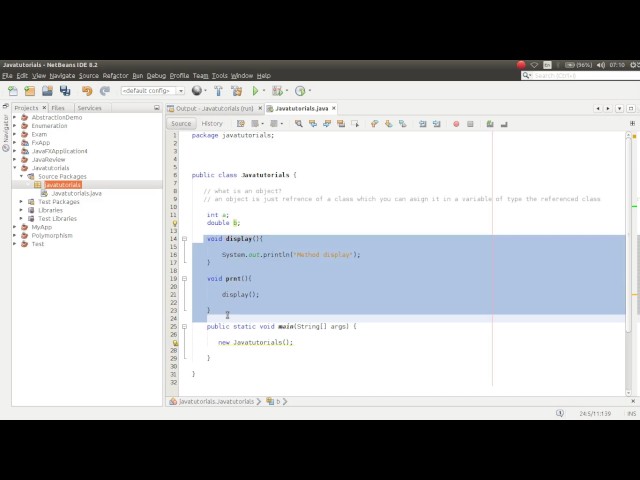Image resolution: width=640 pixels, height=480 pixels.
Task: Collapse the display() method fold on line 14
Action: 184,239
